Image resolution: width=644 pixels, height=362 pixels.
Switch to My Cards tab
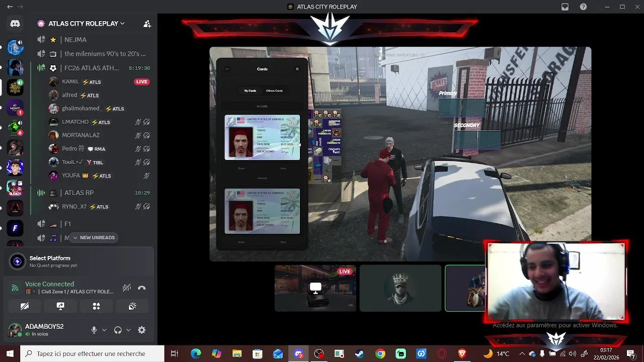point(250,91)
